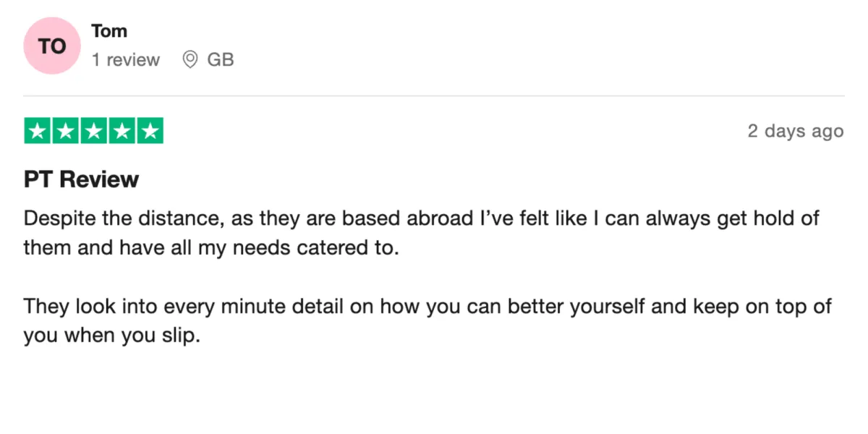This screenshot has width=868, height=434.
Task: Select the GB country label
Action: (x=221, y=60)
